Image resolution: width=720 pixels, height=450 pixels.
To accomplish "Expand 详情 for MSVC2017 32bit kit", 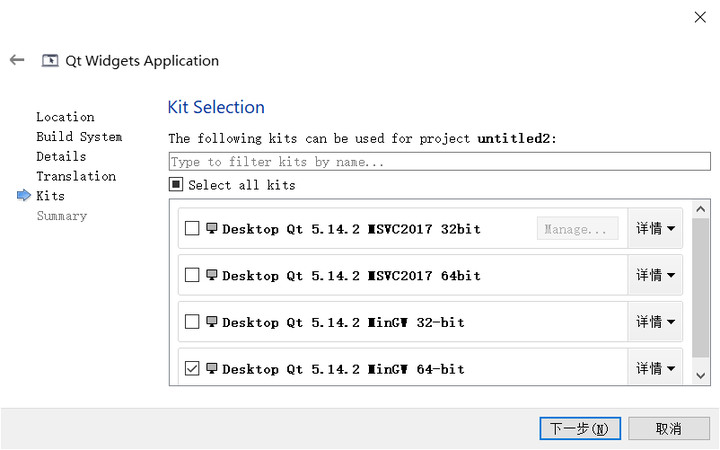I will coord(655,229).
